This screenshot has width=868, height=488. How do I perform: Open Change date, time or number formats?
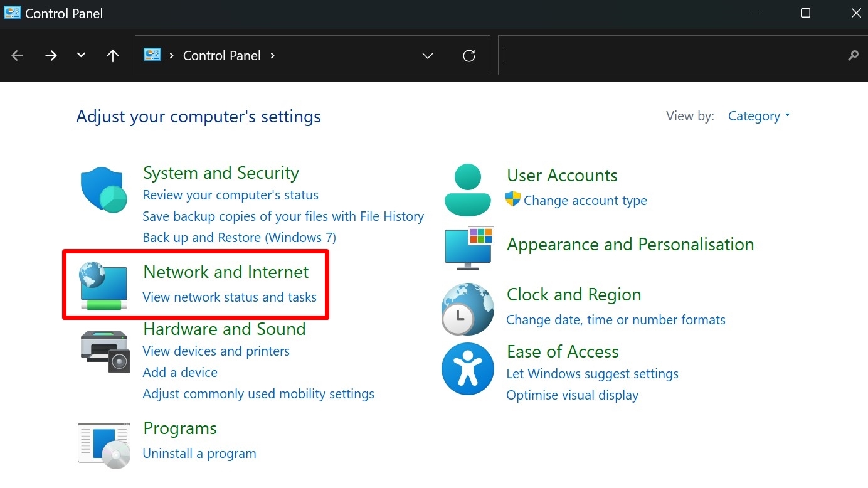pyautogui.click(x=616, y=320)
